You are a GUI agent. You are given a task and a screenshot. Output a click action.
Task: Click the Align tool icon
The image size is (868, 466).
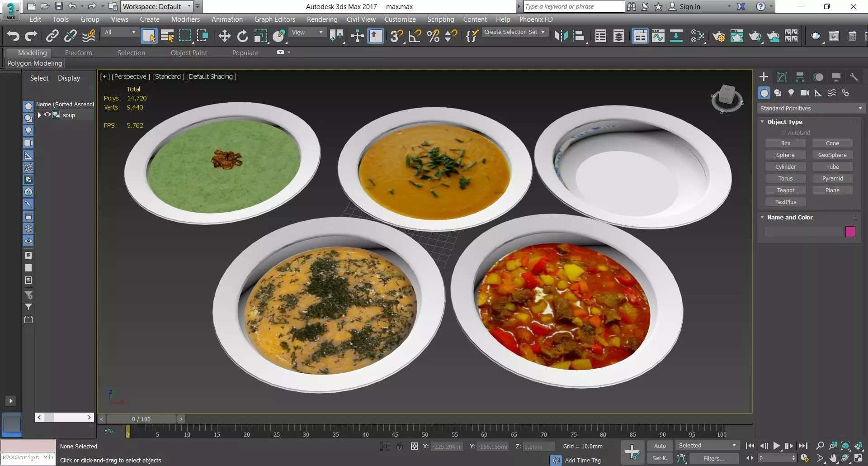[579, 36]
